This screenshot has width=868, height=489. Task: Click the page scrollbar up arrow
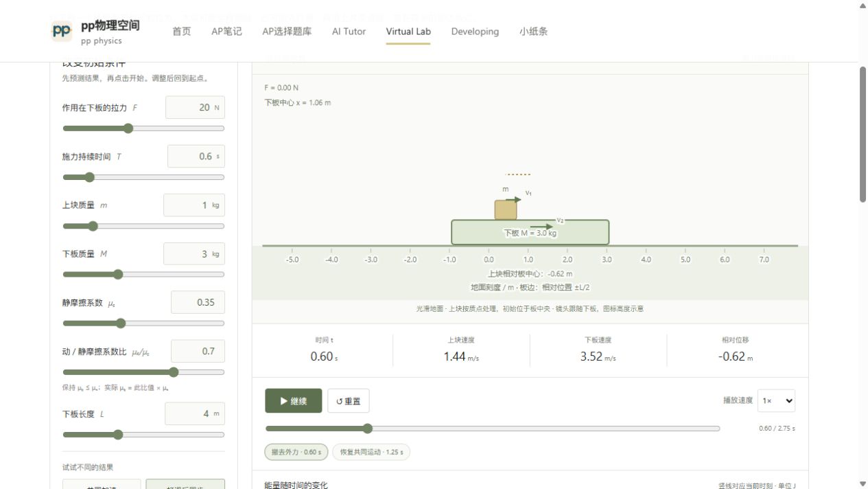point(863,5)
